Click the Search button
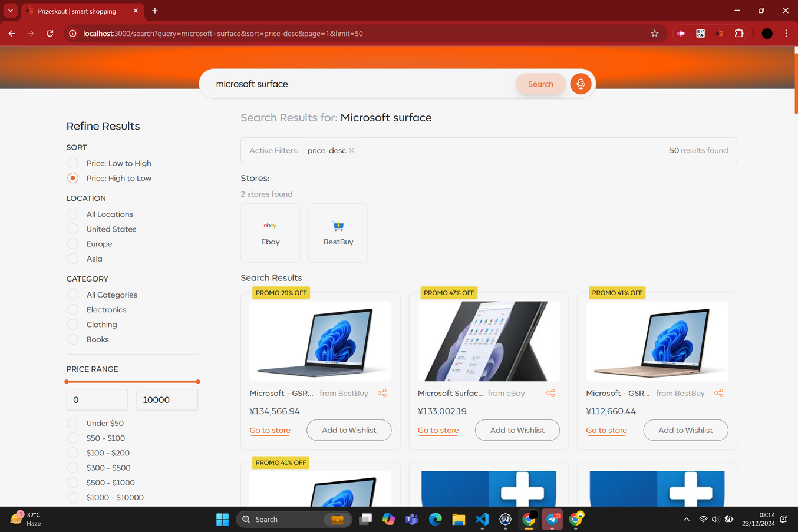This screenshot has width=798, height=532. (x=540, y=84)
